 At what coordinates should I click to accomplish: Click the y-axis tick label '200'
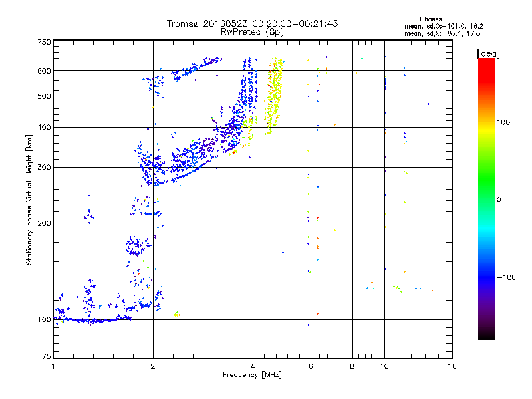click(44, 223)
